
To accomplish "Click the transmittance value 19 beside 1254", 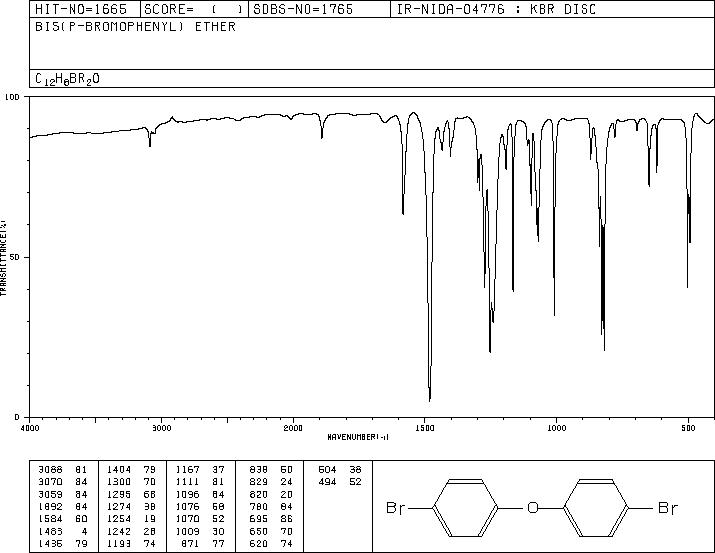I will point(150,519).
